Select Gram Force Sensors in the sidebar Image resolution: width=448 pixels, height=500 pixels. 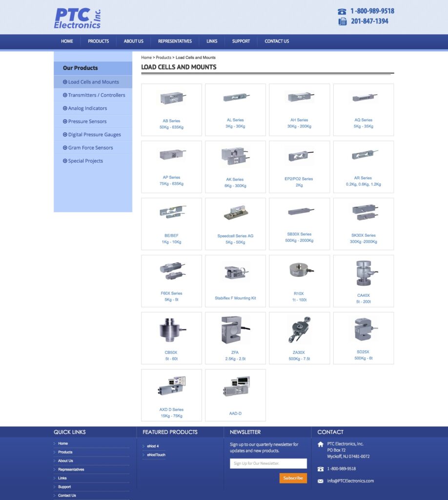pos(90,148)
